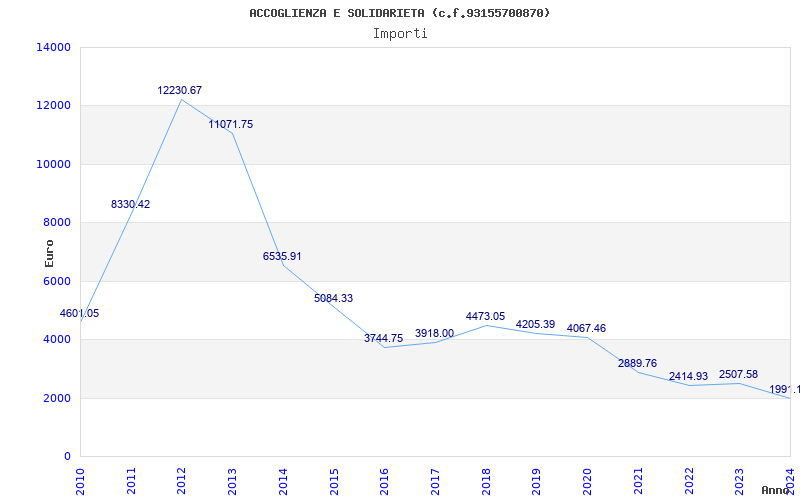Click data label 12230.67
Image resolution: width=800 pixels, height=500 pixels.
(x=180, y=90)
